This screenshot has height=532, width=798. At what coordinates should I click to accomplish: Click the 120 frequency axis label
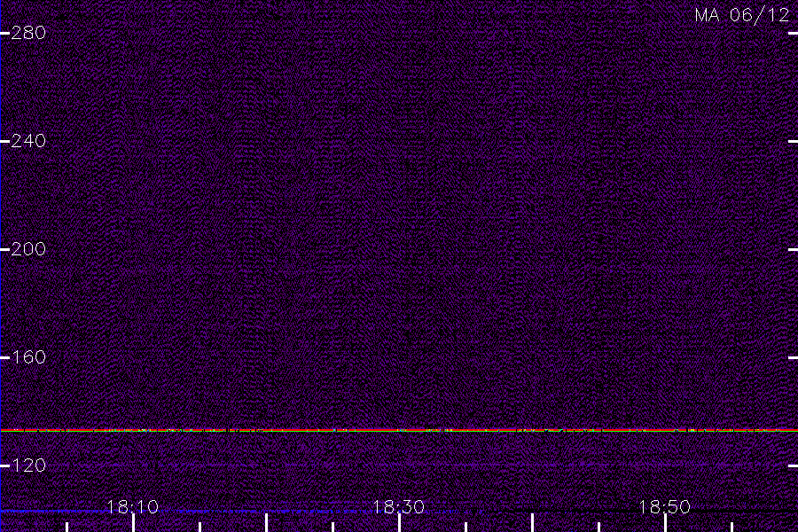click(x=28, y=465)
